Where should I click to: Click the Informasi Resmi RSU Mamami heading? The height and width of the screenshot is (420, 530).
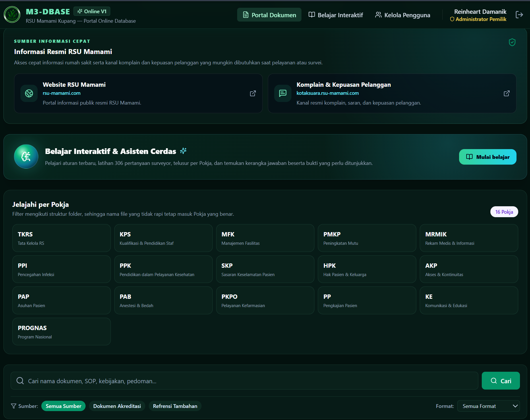tap(63, 52)
